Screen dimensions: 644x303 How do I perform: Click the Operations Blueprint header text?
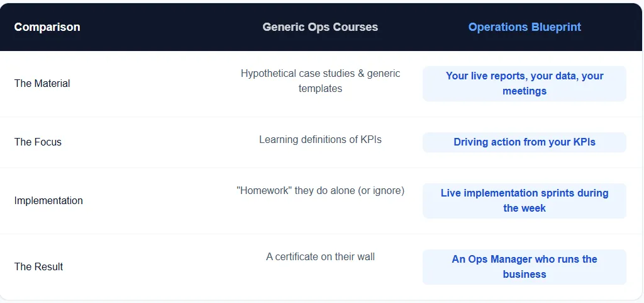click(x=525, y=27)
